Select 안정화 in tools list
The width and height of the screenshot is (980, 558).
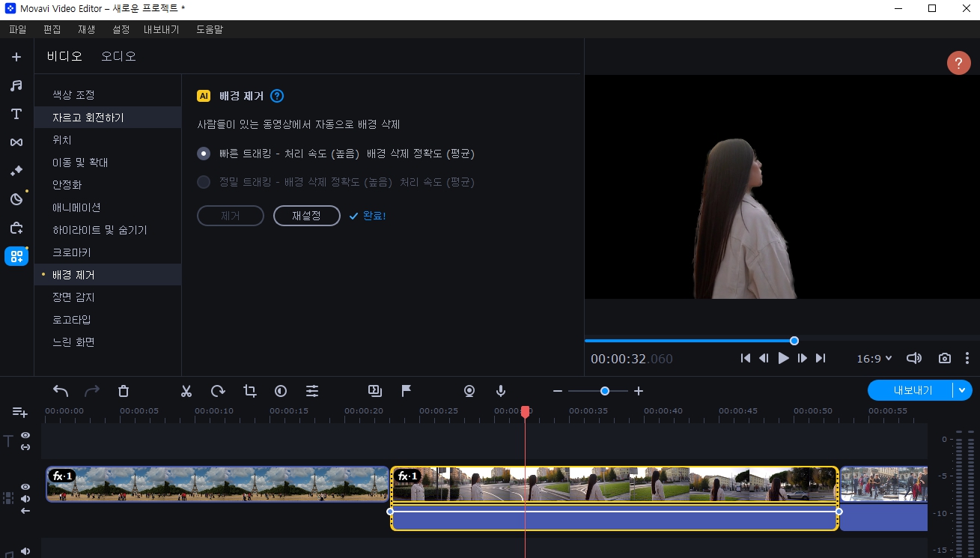[108, 185]
